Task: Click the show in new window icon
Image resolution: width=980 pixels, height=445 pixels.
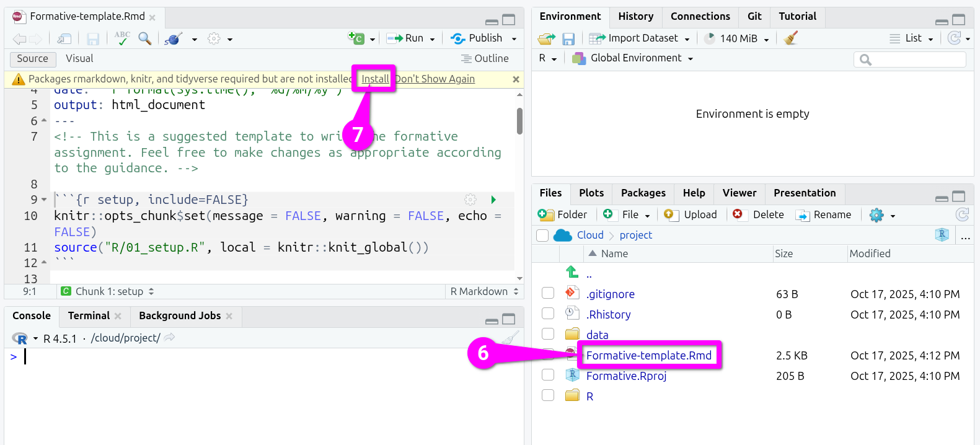Action: [x=64, y=39]
